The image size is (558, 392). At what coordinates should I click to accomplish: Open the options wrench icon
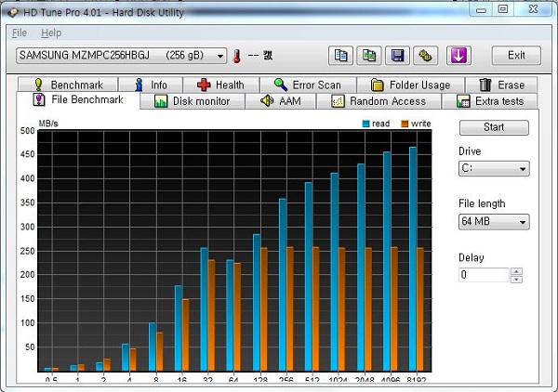[x=426, y=56]
